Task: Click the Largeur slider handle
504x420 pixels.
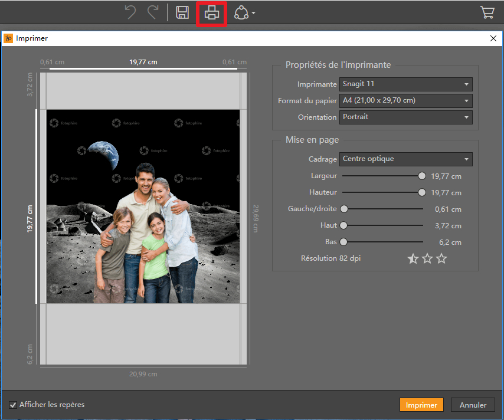Action: [422, 176]
